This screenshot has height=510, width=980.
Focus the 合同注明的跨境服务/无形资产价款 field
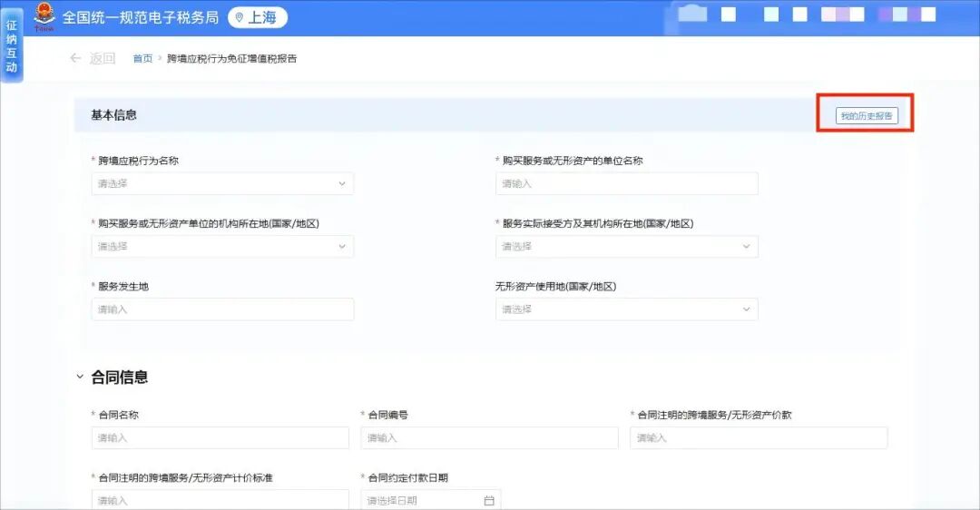[759, 437]
